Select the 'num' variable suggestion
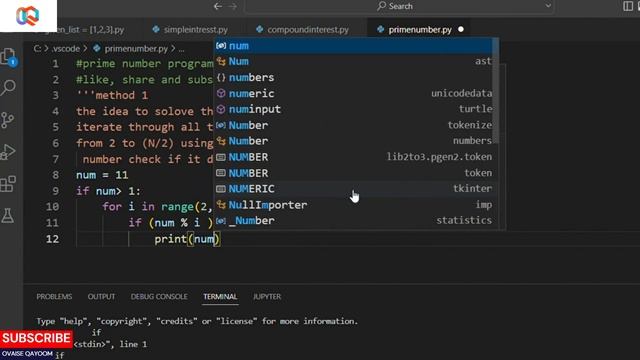Screen dimensions: 640x360 tap(353, 46)
